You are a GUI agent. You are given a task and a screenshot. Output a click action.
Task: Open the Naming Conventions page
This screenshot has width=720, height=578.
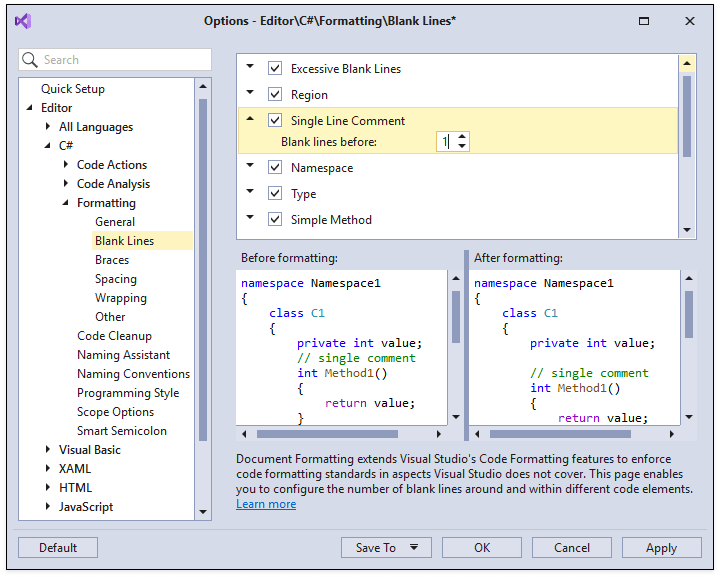[x=133, y=374]
